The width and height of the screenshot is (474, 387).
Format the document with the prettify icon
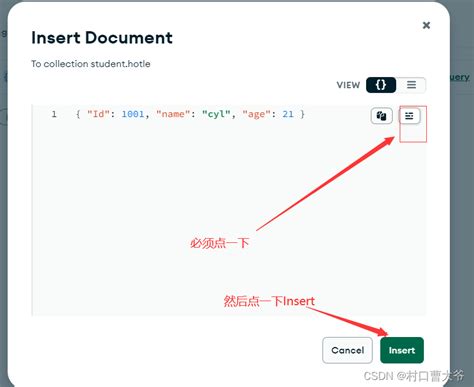coord(409,116)
